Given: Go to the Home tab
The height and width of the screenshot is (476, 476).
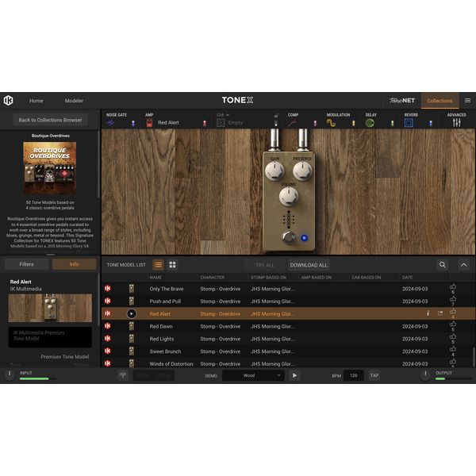Looking at the screenshot, I should 36,101.
